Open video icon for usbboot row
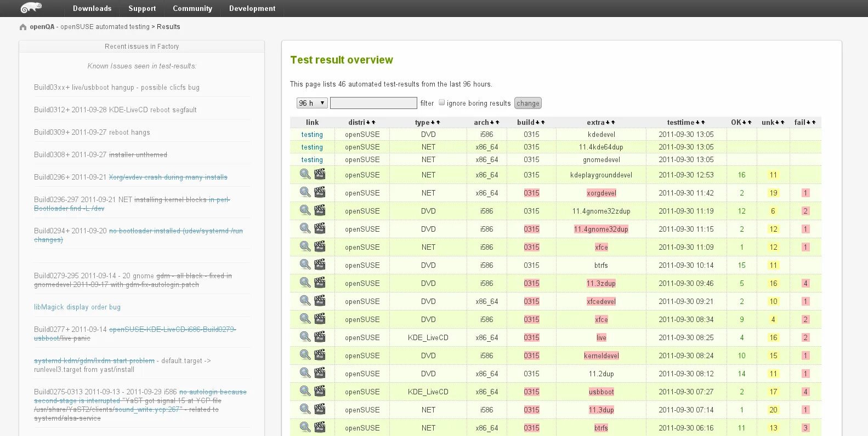This screenshot has width=868, height=436. click(320, 391)
